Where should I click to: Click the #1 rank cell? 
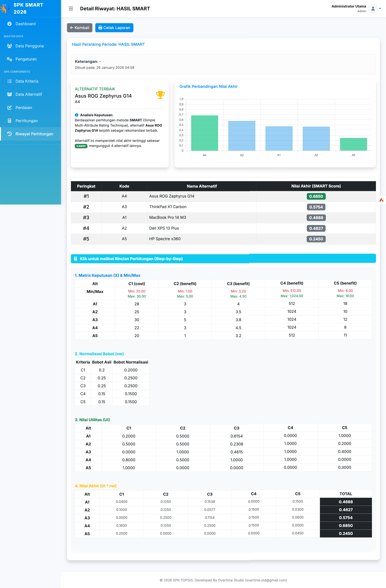point(86,196)
